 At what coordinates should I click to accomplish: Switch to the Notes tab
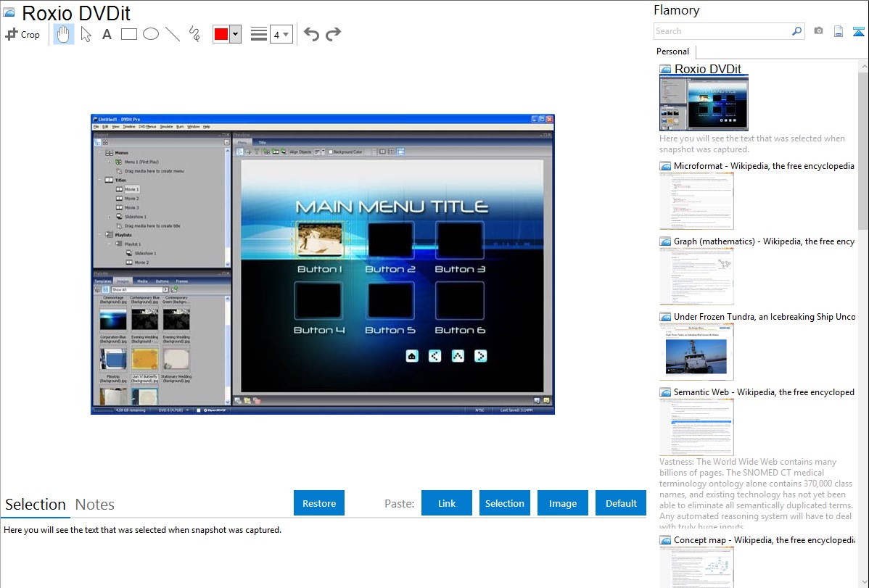coord(95,505)
